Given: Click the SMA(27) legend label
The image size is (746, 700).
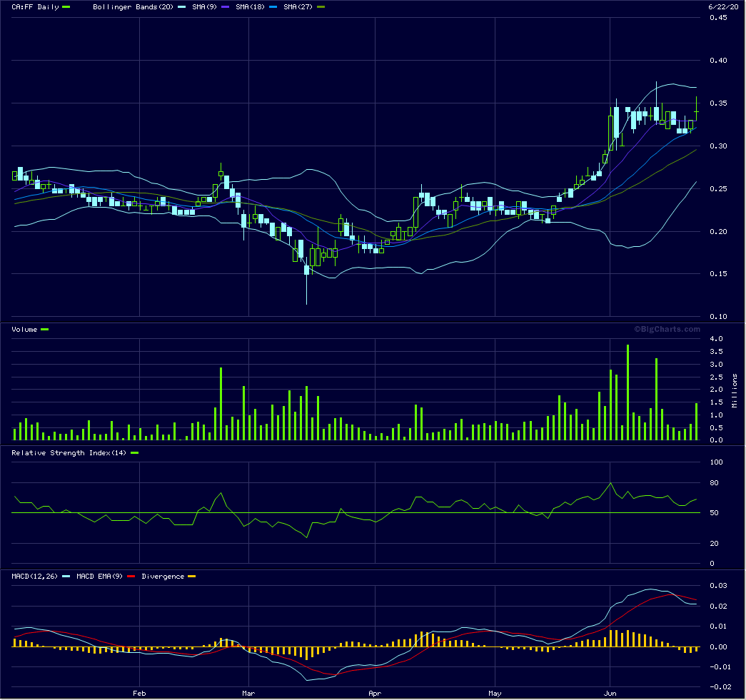Looking at the screenshot, I should [298, 7].
